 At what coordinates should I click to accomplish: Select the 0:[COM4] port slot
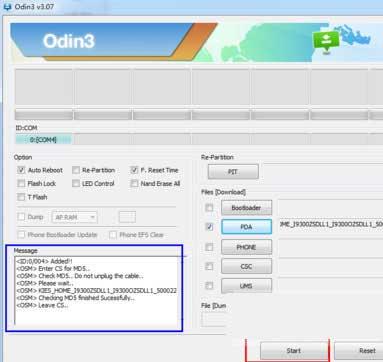coord(43,140)
